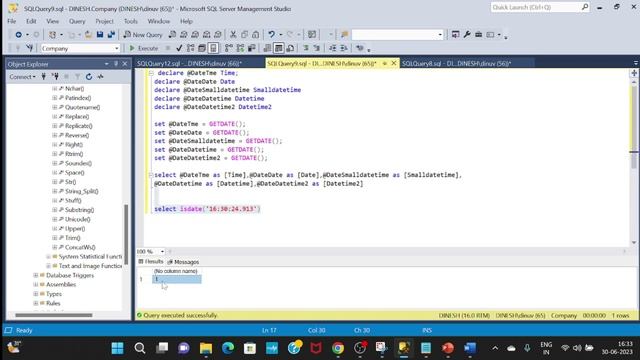
Task: Open the Edit menu
Action: (x=31, y=21)
